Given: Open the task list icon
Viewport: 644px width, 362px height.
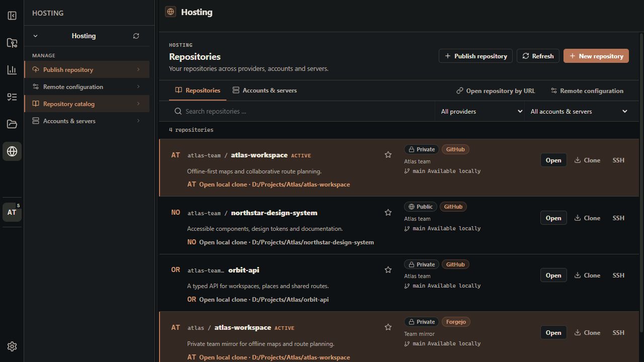Looking at the screenshot, I should 12,97.
